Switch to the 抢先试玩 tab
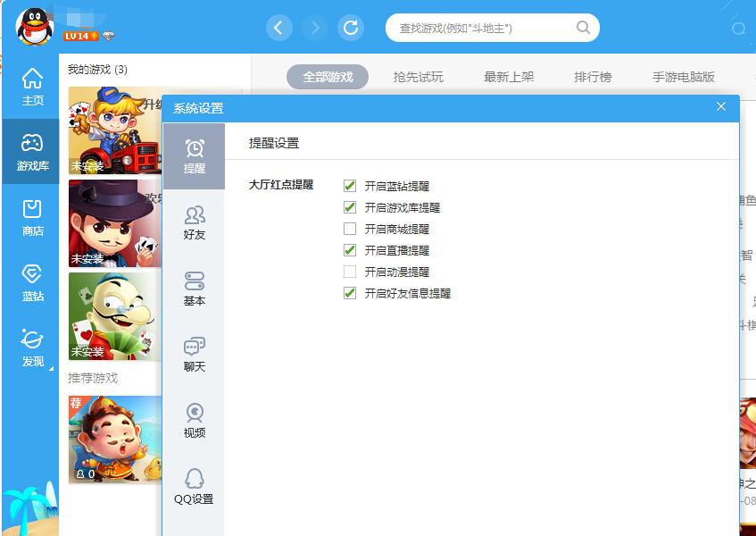The height and width of the screenshot is (536, 756). tap(418, 77)
